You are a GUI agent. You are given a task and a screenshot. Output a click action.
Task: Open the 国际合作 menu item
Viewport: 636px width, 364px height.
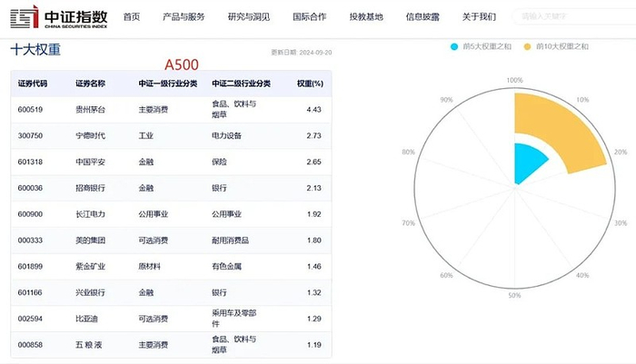click(x=311, y=17)
